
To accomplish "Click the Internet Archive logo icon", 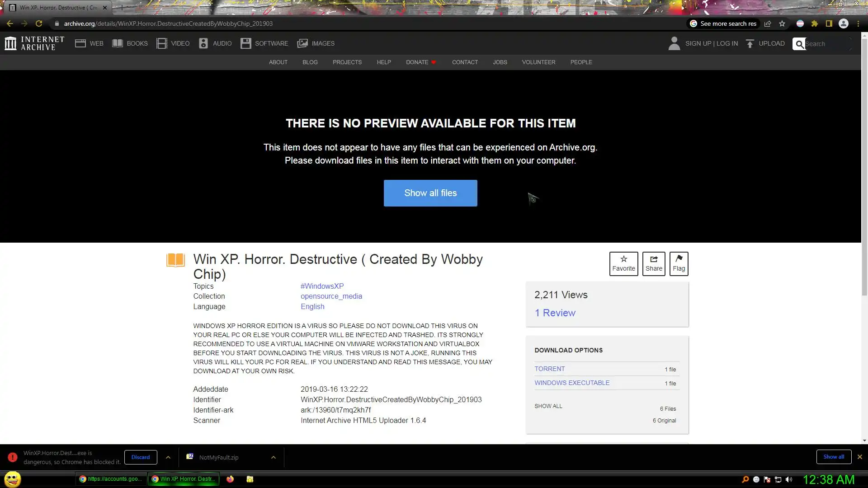I will coord(10,43).
